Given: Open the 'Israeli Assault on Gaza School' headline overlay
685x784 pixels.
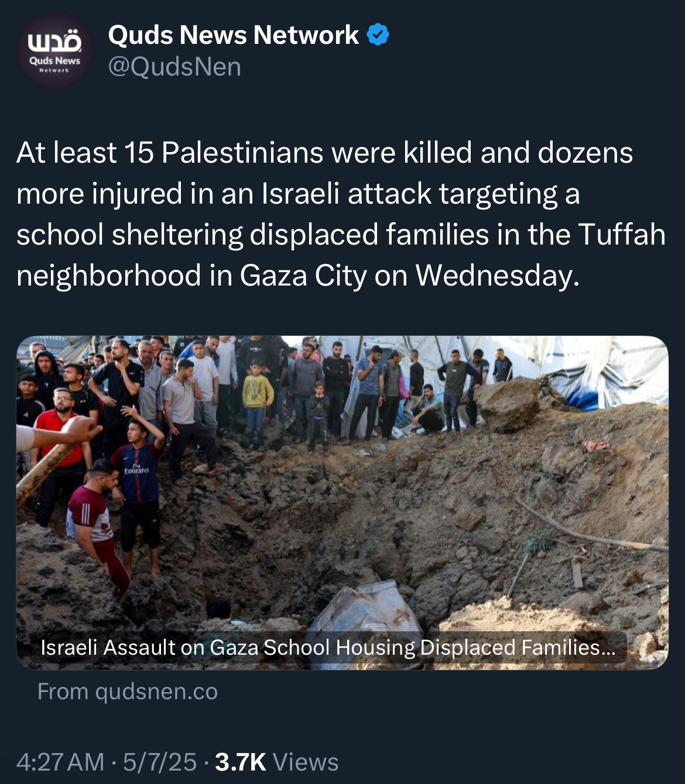Looking at the screenshot, I should 328,648.
